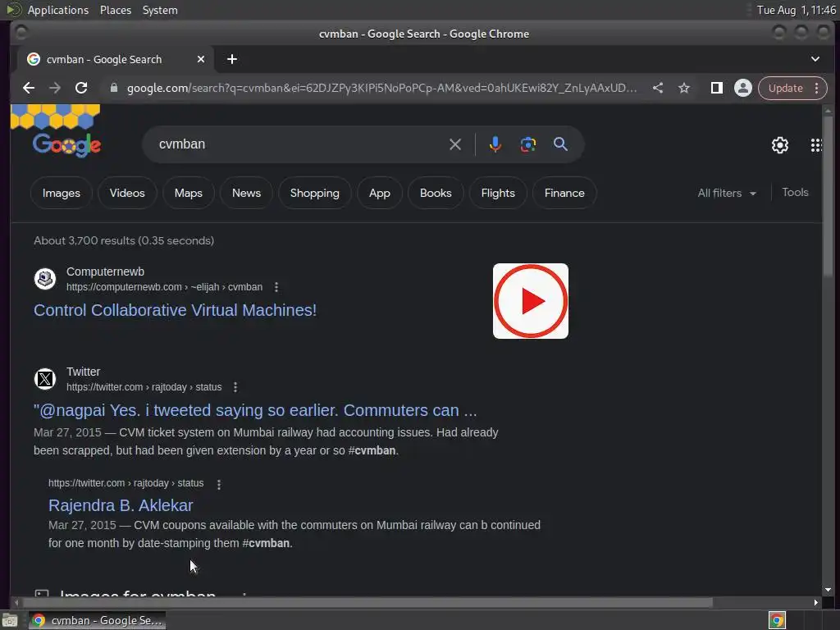This screenshot has height=630, width=840.
Task: Click the horizontal scrollbar thumb
Action: [x=367, y=602]
